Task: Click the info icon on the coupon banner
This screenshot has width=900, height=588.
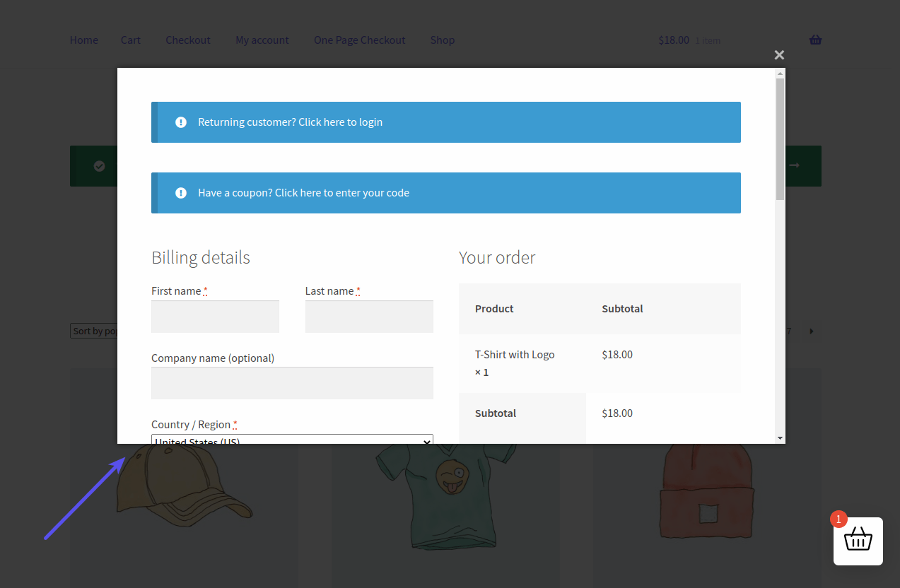Action: [x=181, y=192]
